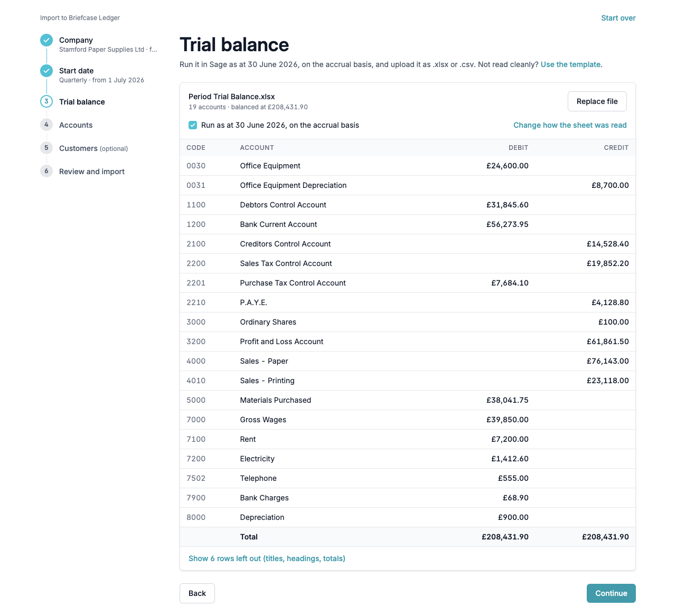Open the Customers (optional) step

93,148
